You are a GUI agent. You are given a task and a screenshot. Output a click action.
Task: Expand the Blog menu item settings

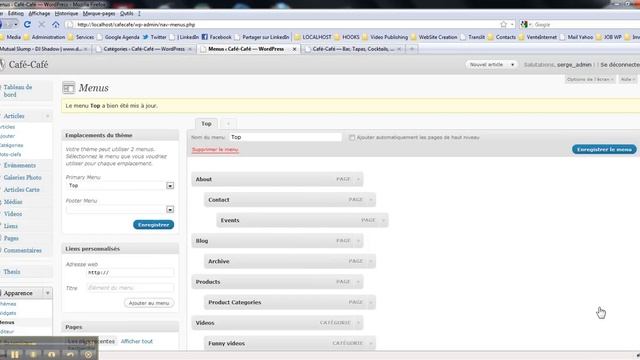coord(358,241)
